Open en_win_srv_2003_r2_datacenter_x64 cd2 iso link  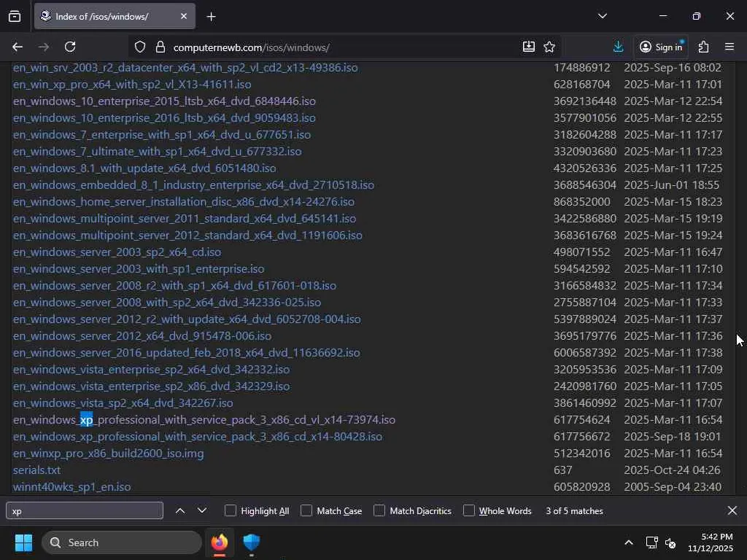[x=185, y=68]
